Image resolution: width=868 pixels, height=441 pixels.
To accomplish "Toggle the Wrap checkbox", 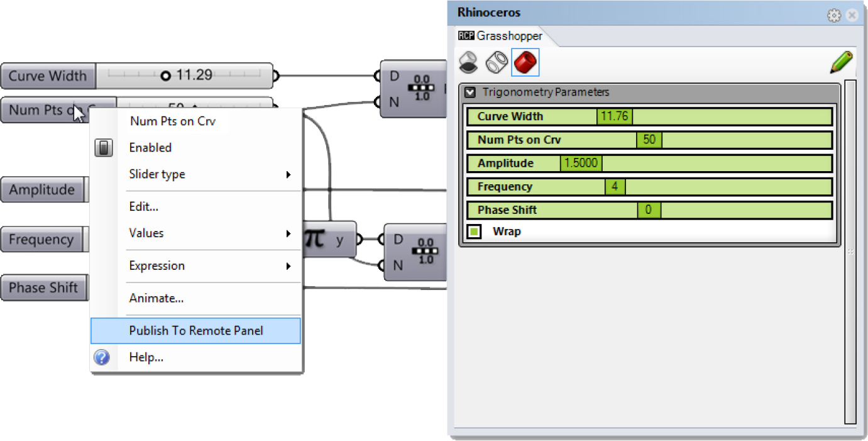I will tap(475, 232).
